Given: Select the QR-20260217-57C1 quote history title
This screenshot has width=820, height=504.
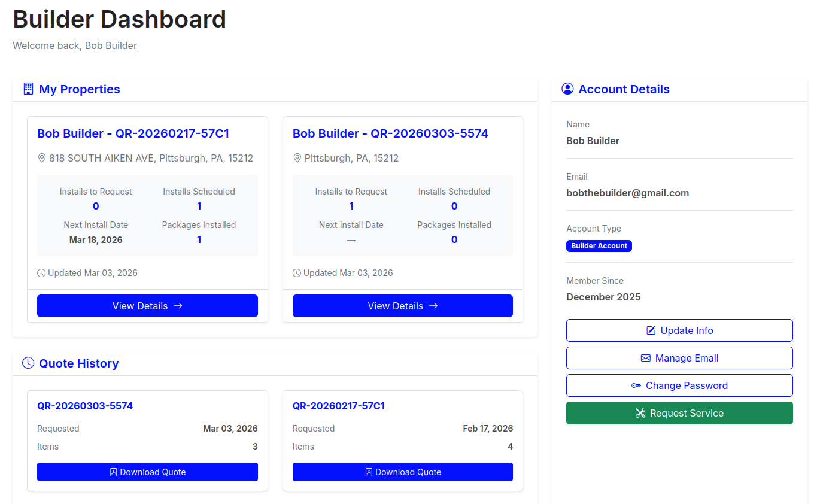Looking at the screenshot, I should 339,406.
